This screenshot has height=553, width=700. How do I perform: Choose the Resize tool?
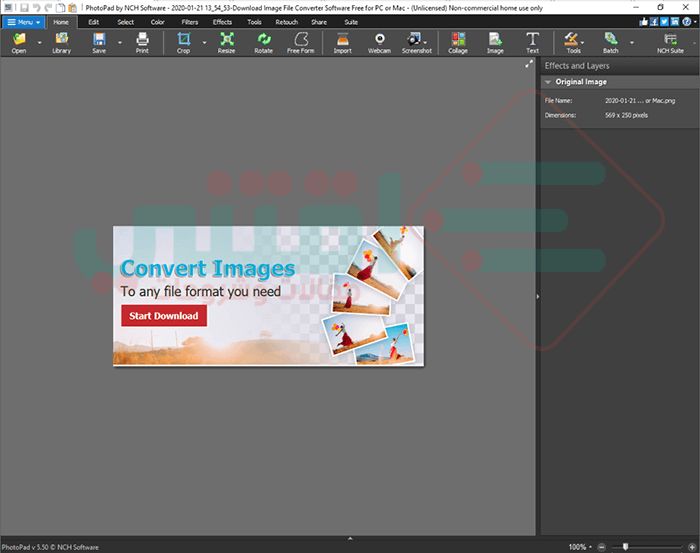[x=226, y=43]
